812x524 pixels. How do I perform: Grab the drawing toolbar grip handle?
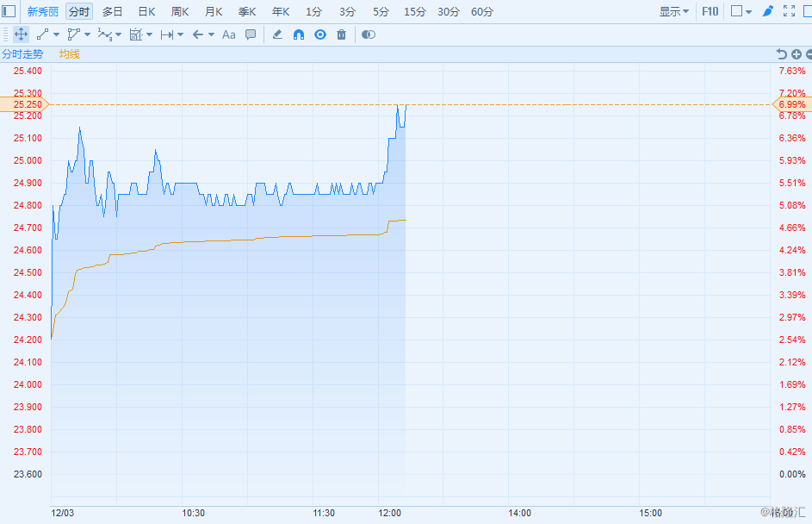[6, 34]
